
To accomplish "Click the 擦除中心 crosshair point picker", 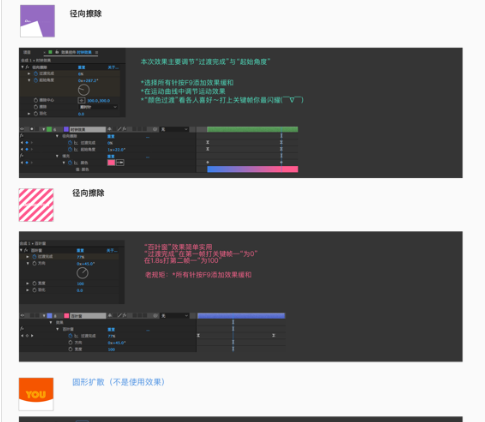I will pos(82,100).
